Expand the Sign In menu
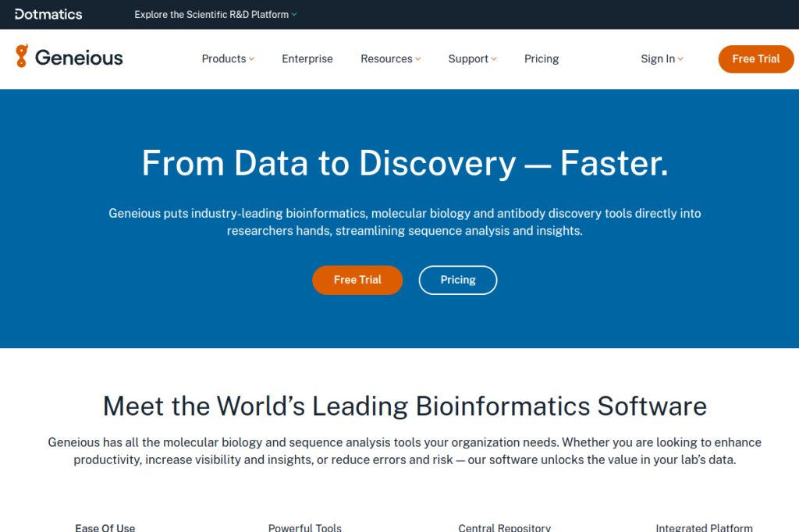799x532 pixels. tap(662, 59)
